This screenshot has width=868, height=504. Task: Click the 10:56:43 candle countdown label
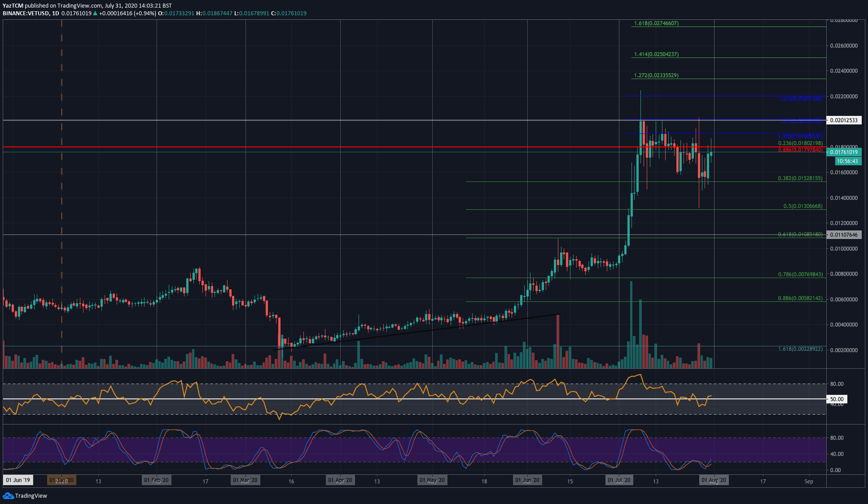click(x=847, y=161)
